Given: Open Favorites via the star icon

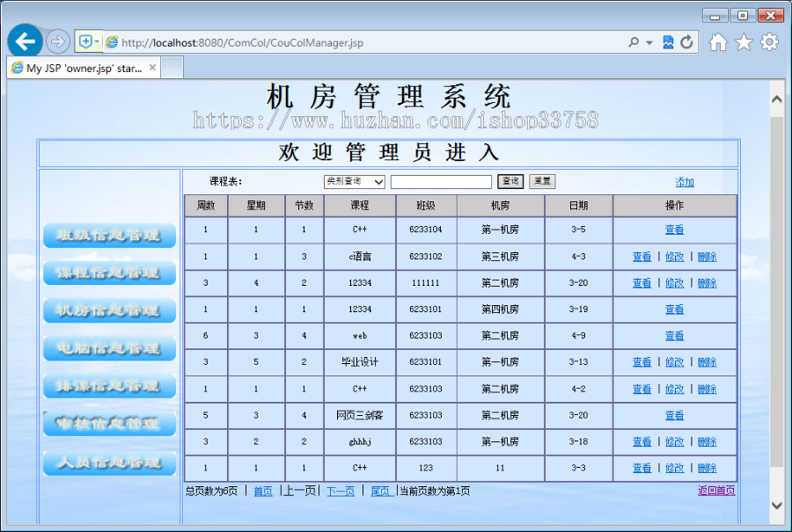Looking at the screenshot, I should point(744,41).
